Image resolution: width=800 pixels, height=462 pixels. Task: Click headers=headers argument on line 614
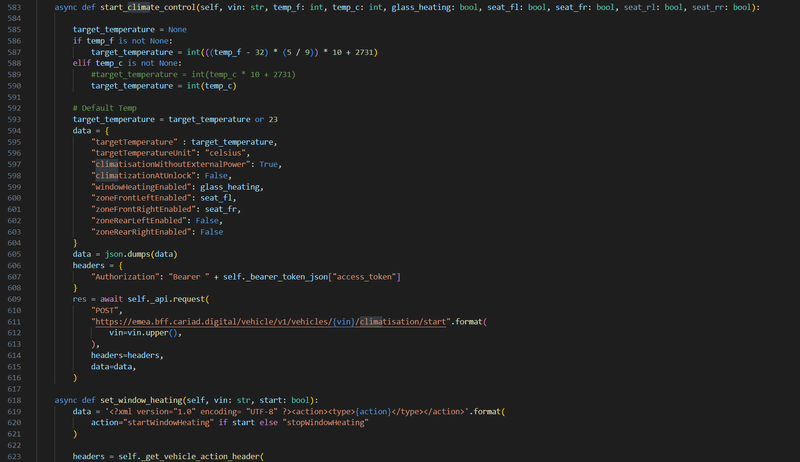(x=126, y=355)
